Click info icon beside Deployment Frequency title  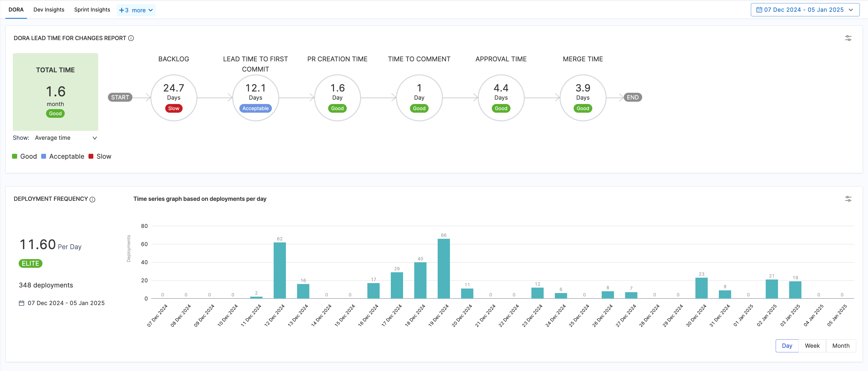(x=92, y=199)
